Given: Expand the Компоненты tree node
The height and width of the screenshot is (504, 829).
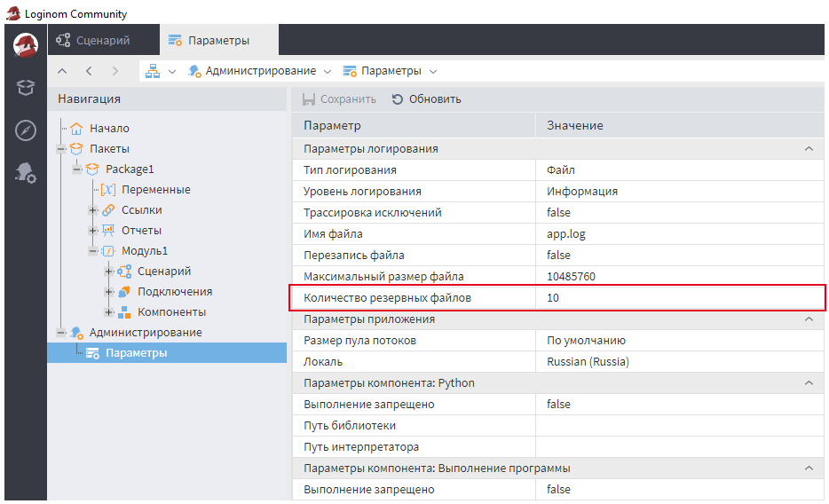Looking at the screenshot, I should click(109, 312).
